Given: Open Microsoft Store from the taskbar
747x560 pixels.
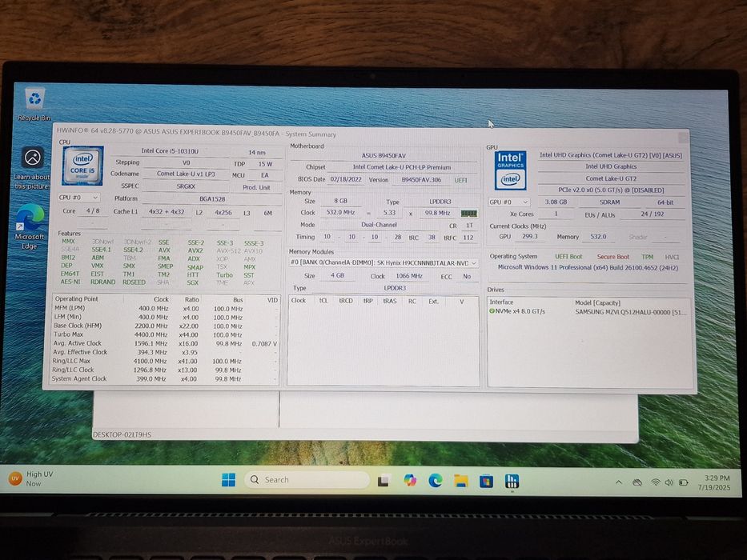Looking at the screenshot, I should click(487, 481).
